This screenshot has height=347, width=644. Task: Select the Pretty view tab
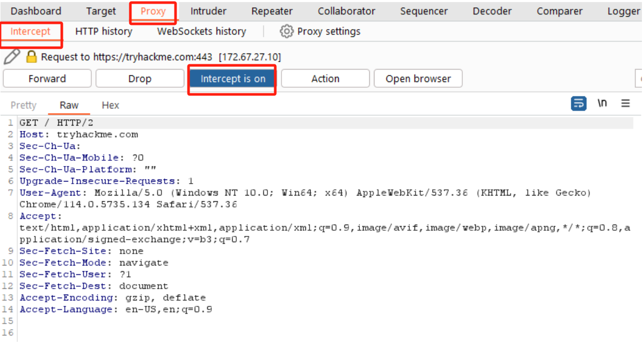(24, 105)
